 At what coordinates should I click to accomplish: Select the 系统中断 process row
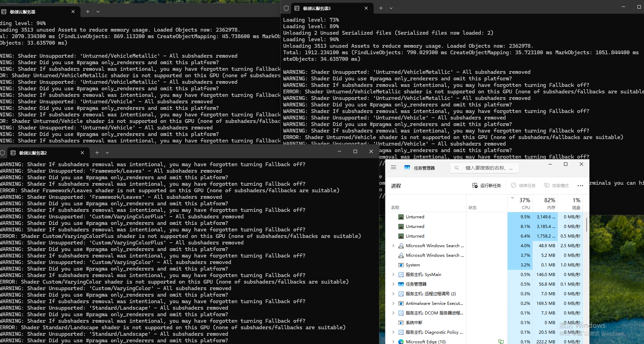point(484,323)
